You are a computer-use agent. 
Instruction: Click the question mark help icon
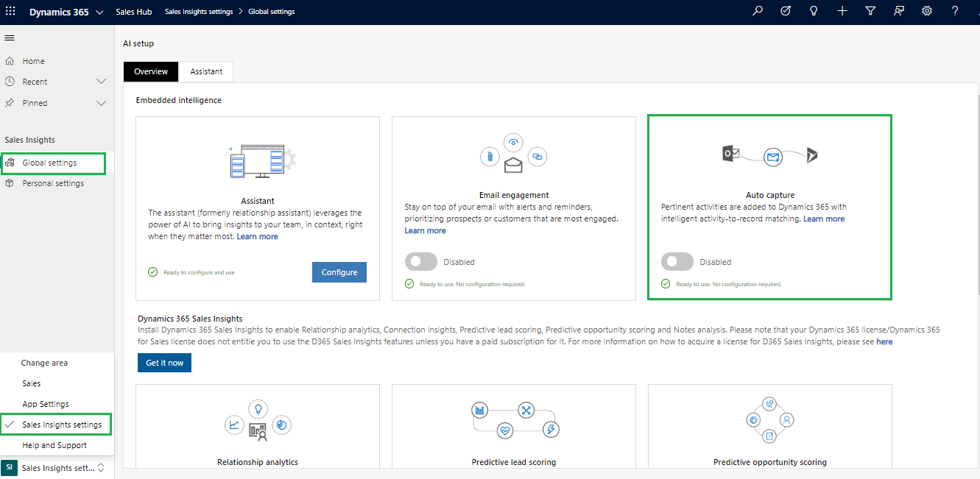click(955, 11)
